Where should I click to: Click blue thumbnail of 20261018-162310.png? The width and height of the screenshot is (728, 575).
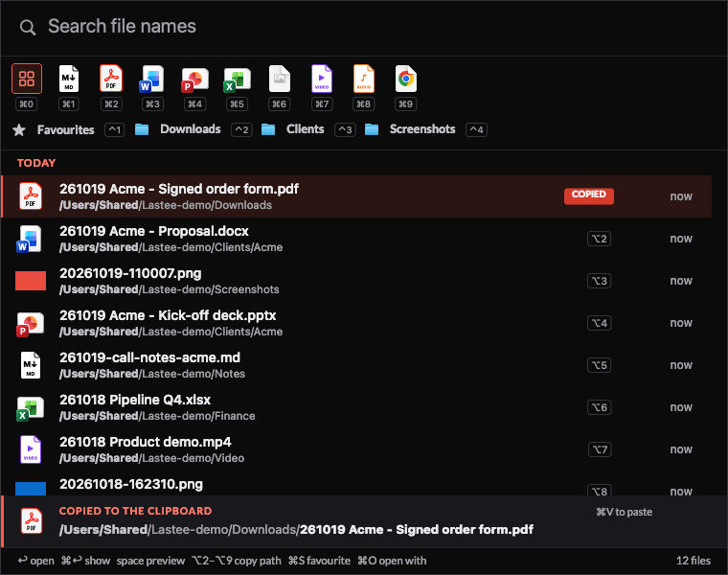coord(31,489)
